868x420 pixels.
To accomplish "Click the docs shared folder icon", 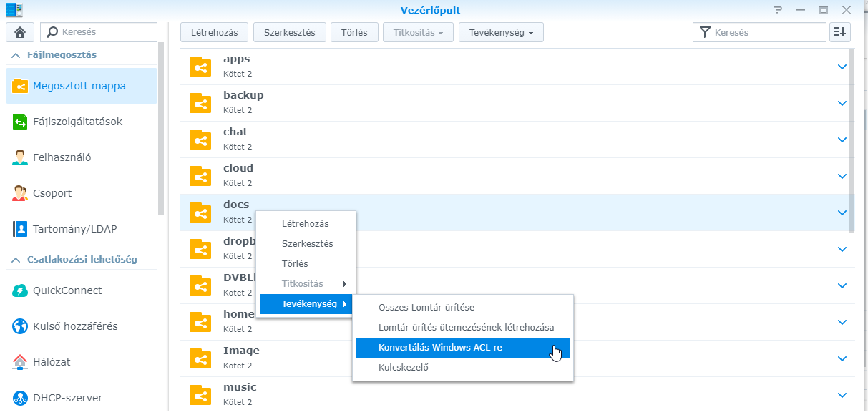I will tap(200, 213).
